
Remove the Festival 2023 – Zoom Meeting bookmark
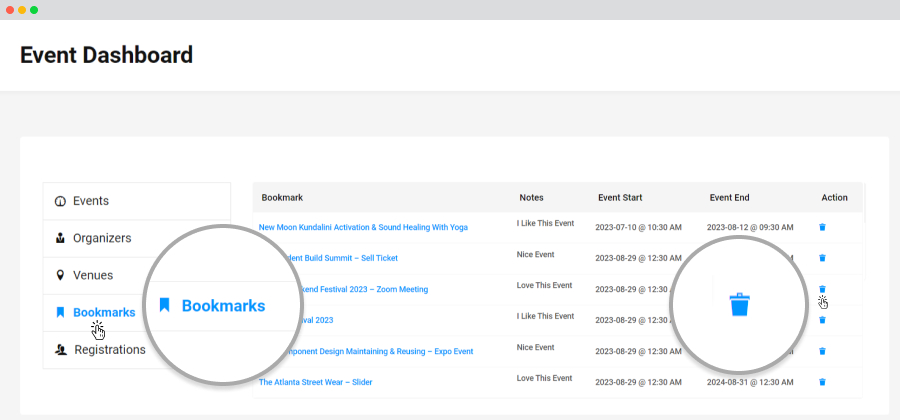click(x=822, y=289)
